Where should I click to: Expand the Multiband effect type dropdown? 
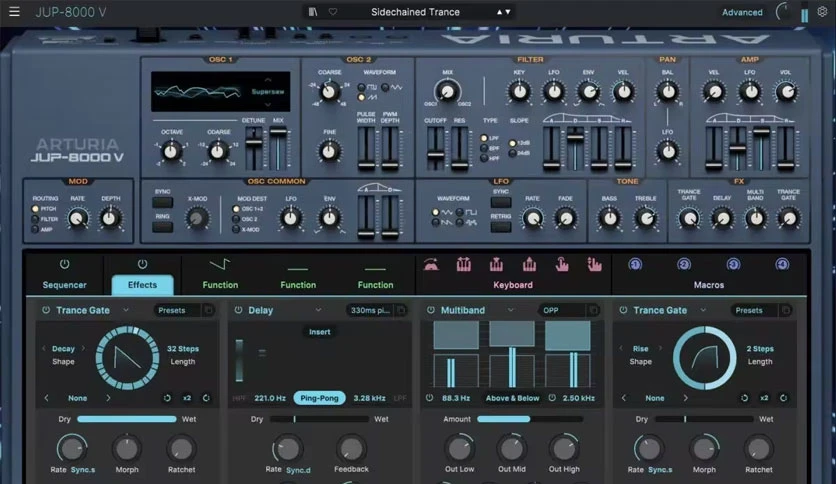pos(510,310)
